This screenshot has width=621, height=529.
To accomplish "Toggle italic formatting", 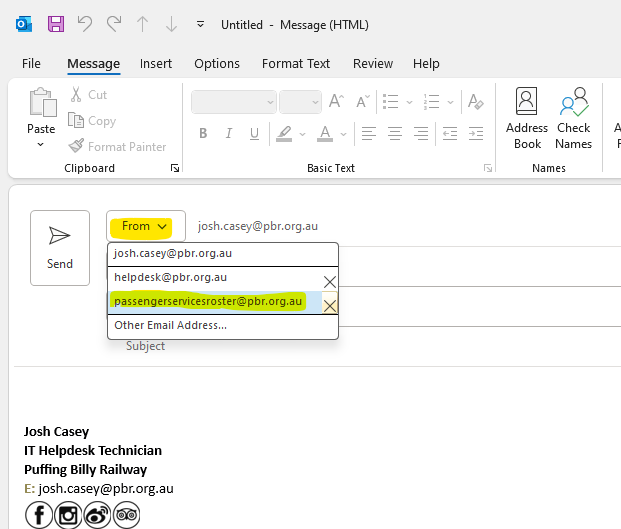I will pyautogui.click(x=229, y=133).
